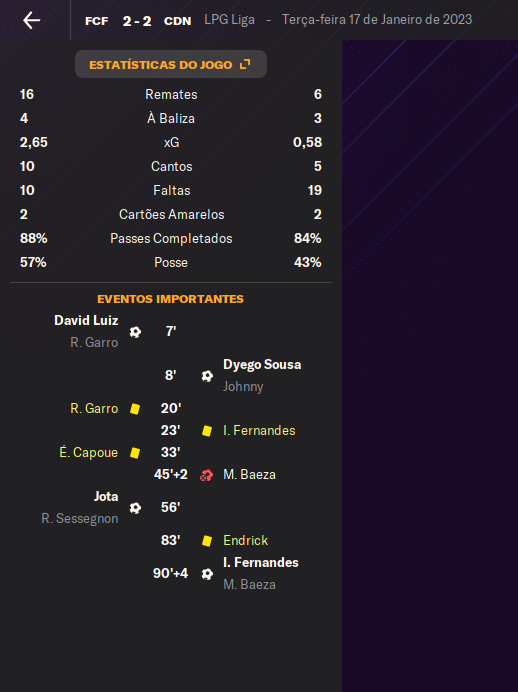Click Endrick's yellow card icon at 83'
This screenshot has width=518, height=692.
click(206, 541)
